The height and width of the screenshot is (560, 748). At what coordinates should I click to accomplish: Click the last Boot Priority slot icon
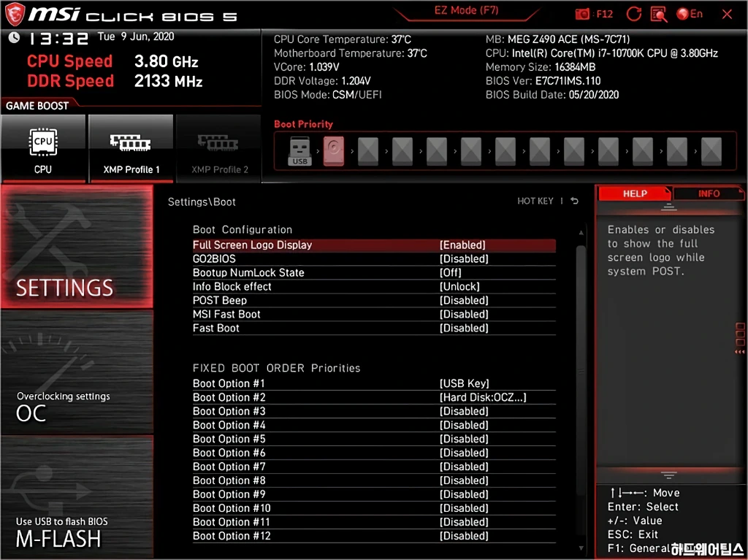[x=711, y=151]
